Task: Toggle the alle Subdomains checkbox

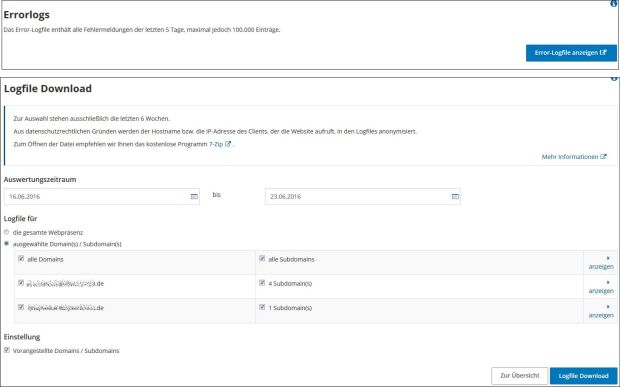Action: [x=262, y=259]
